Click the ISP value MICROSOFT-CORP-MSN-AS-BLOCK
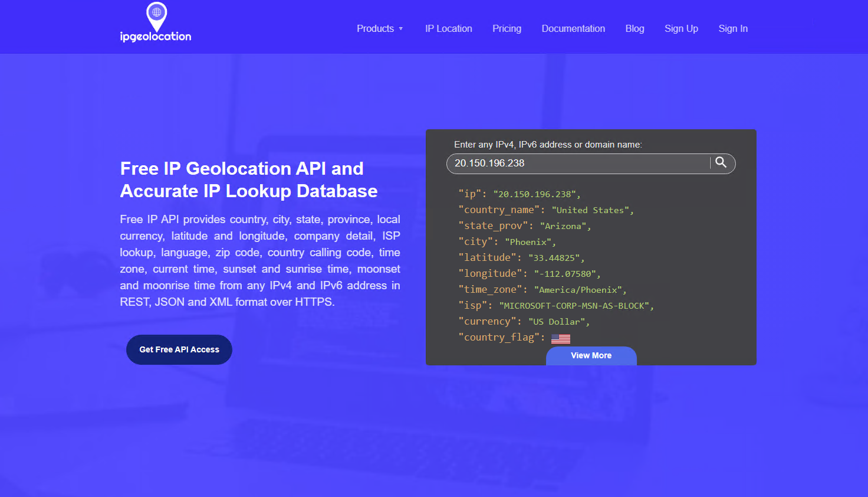868x497 pixels. tap(575, 305)
